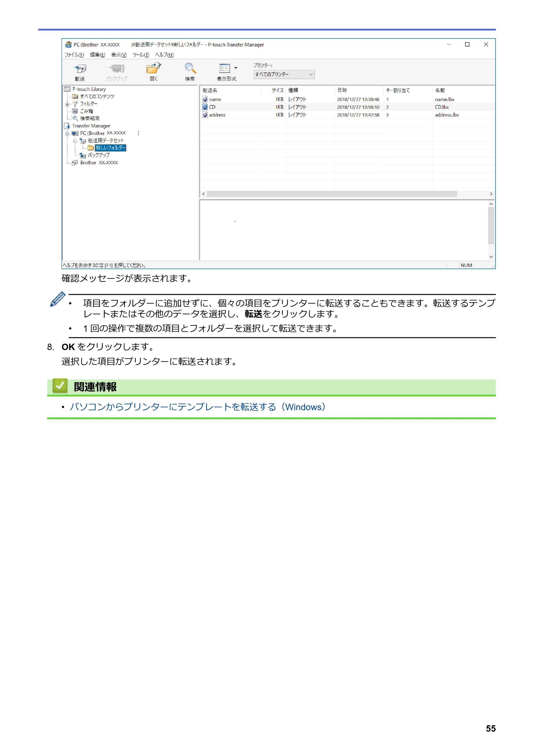Viewport: 534px width, 756px height.
Task: Click right arrow of horizontal scrollbar
Action: point(491,194)
